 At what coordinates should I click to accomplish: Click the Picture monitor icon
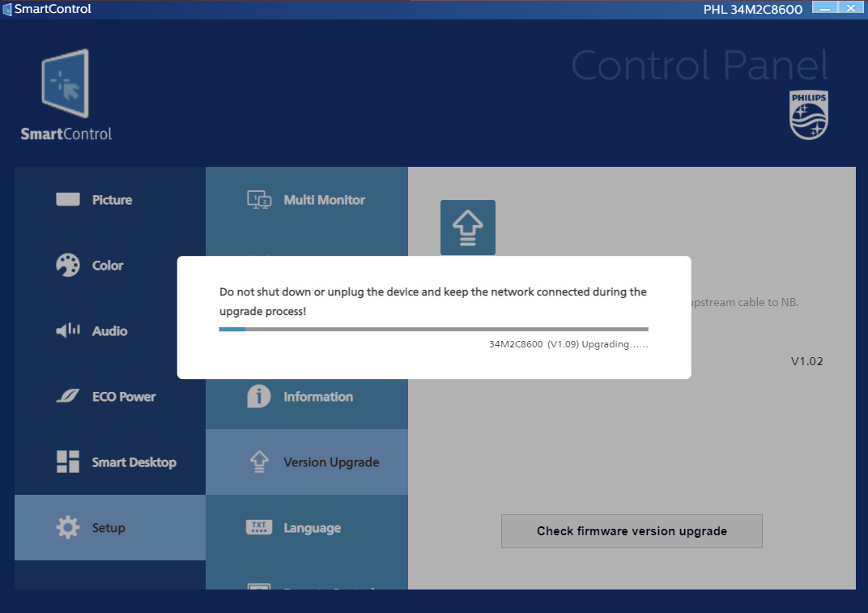click(67, 199)
